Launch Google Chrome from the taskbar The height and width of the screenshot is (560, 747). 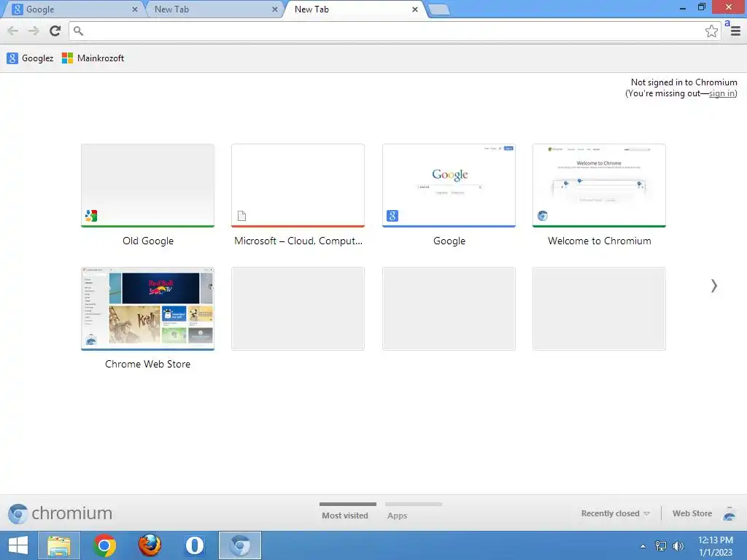[x=104, y=545]
